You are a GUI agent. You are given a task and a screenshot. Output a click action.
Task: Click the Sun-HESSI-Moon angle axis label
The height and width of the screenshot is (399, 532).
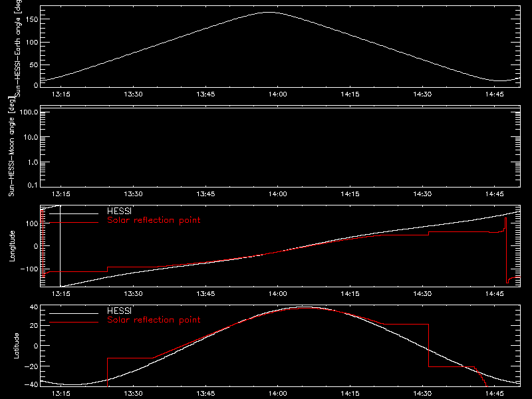pos(11,146)
